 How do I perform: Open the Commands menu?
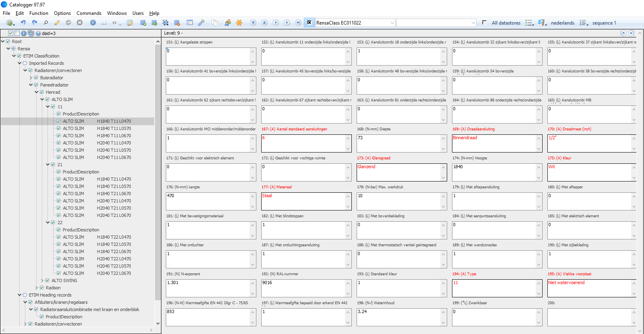click(x=89, y=13)
